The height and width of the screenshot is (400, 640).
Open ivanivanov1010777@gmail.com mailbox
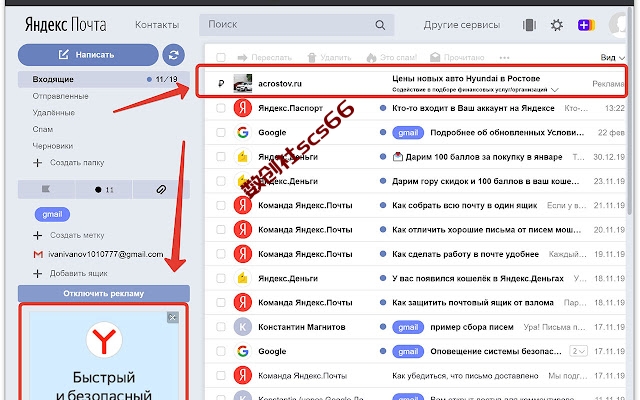[98, 254]
